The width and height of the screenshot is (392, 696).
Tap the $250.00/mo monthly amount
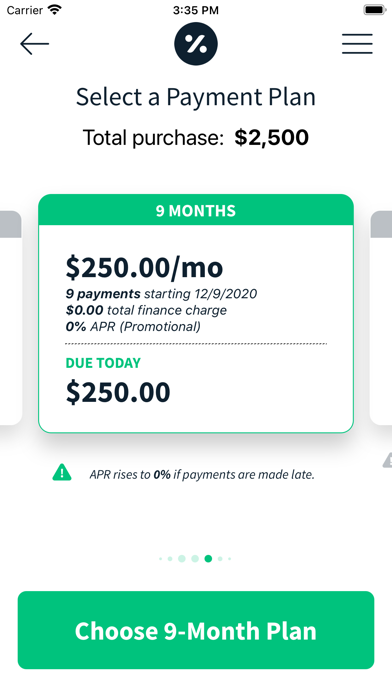144,268
